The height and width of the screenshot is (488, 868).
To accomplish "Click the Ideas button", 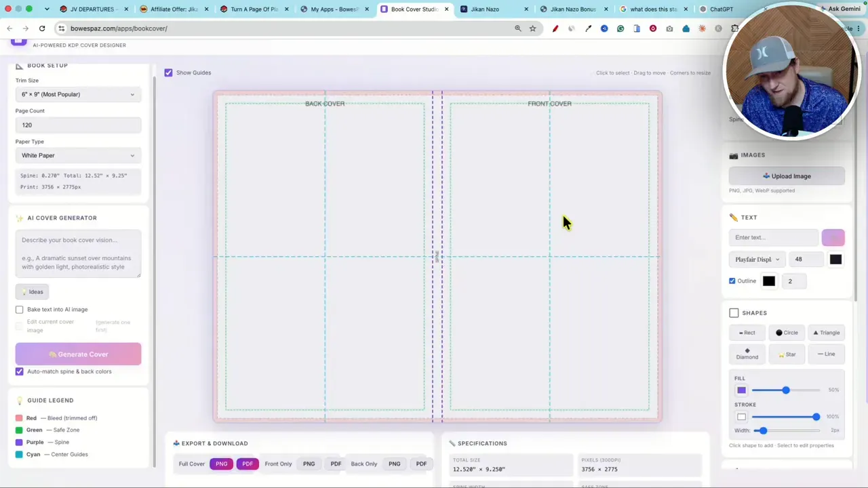I will 32,291.
